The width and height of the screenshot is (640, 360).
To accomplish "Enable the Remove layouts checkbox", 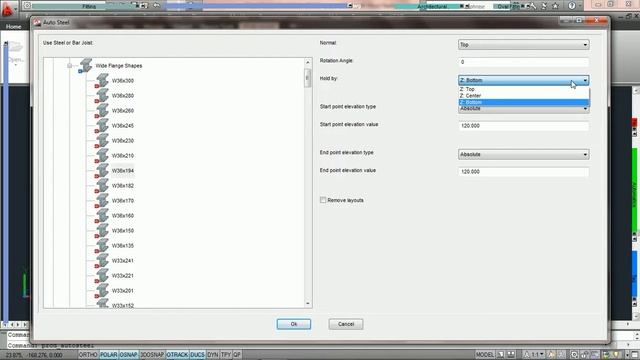I will pyautogui.click(x=323, y=200).
